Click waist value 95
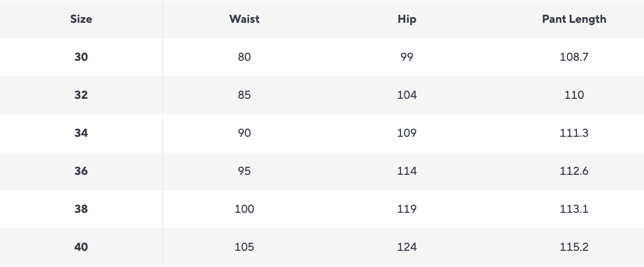This screenshot has width=644, height=267. [x=244, y=171]
